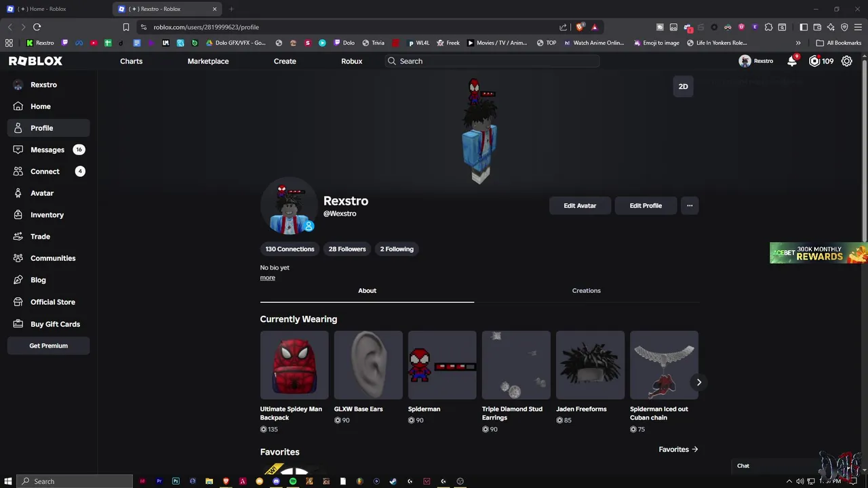Switch to the About tab
The height and width of the screenshot is (488, 868).
click(367, 291)
